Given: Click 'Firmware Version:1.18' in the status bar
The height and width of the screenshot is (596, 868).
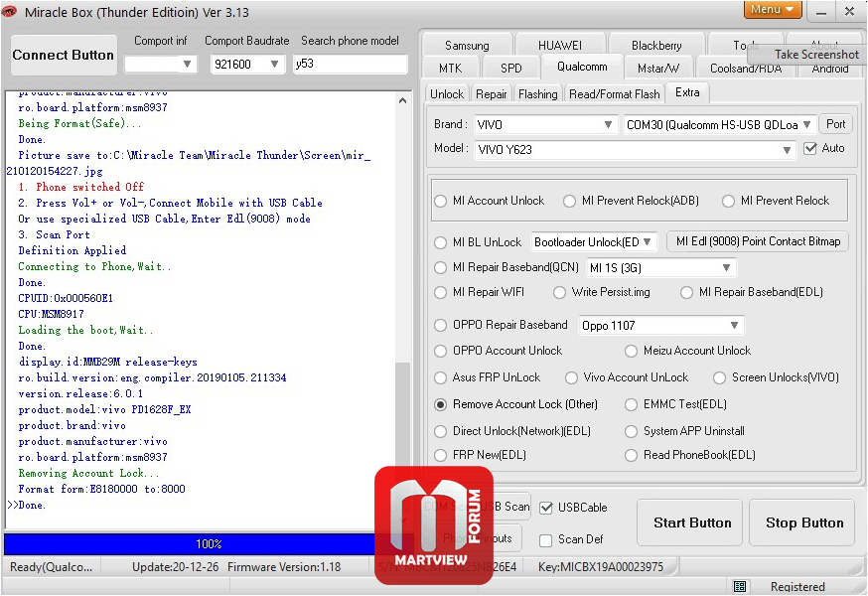Looking at the screenshot, I should pyautogui.click(x=284, y=567).
